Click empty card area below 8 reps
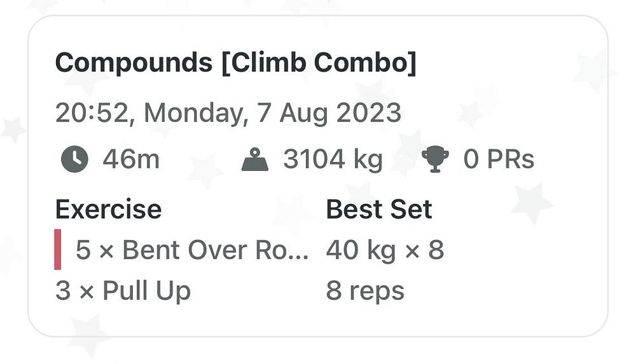636x364 pixels. (x=365, y=320)
